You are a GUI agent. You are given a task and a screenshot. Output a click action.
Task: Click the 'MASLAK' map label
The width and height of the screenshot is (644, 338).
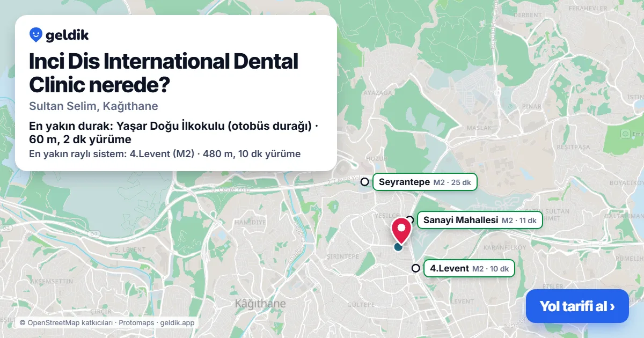479,128
